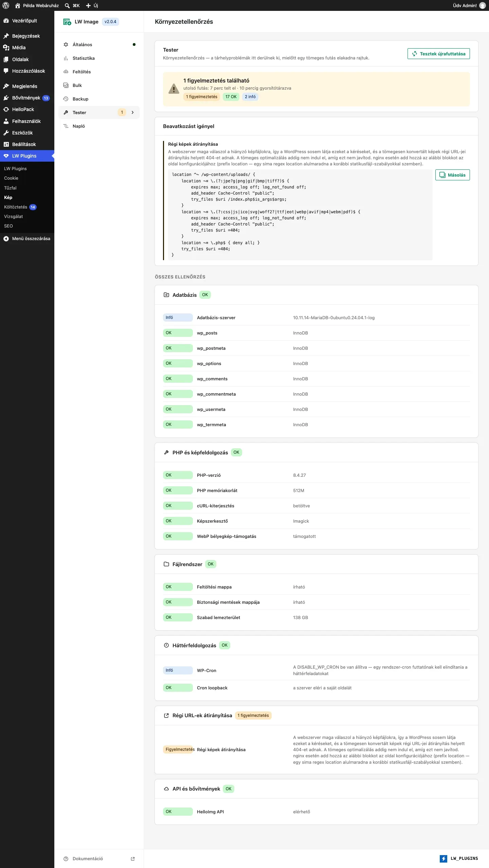Image resolution: width=489 pixels, height=868 pixels.
Task: Click the Backup history icon
Action: (66, 99)
